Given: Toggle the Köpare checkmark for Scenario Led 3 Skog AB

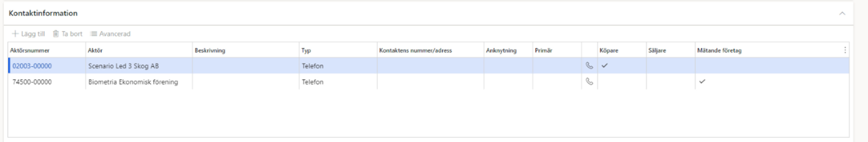Looking at the screenshot, I should tap(605, 66).
